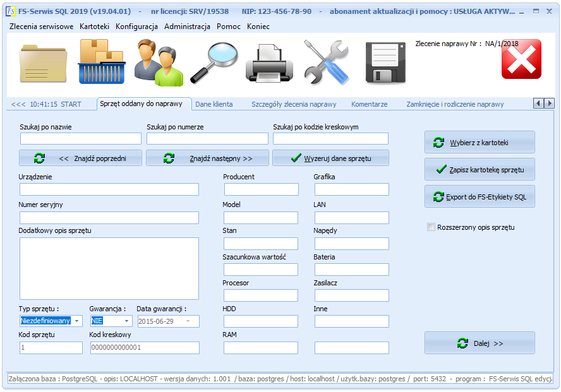Open the Data gwarancji date picker
Viewport: 561px width, 392px height.
[188, 321]
